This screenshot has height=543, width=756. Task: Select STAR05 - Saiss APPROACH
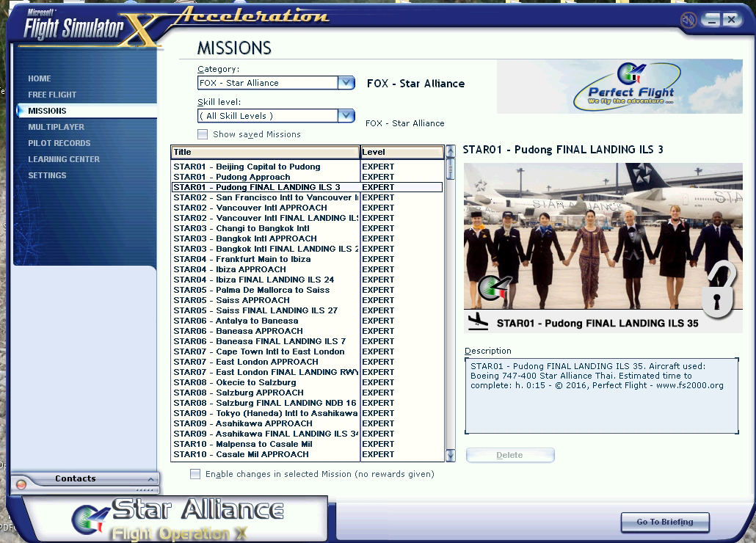click(307, 301)
